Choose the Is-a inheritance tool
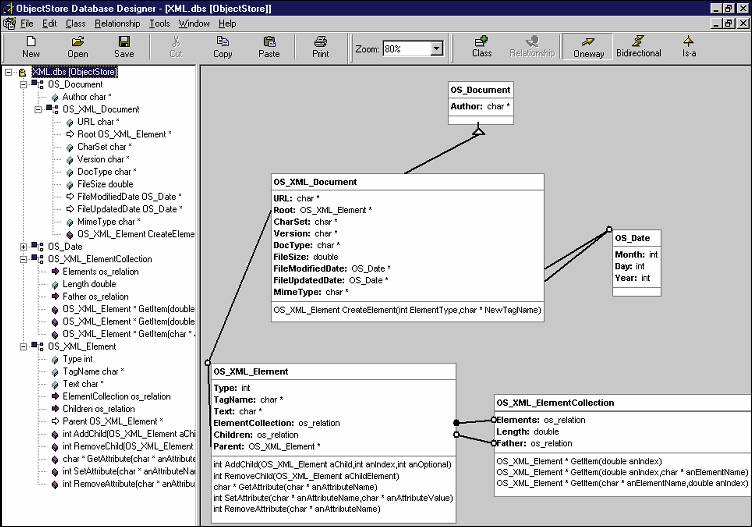 [688, 46]
